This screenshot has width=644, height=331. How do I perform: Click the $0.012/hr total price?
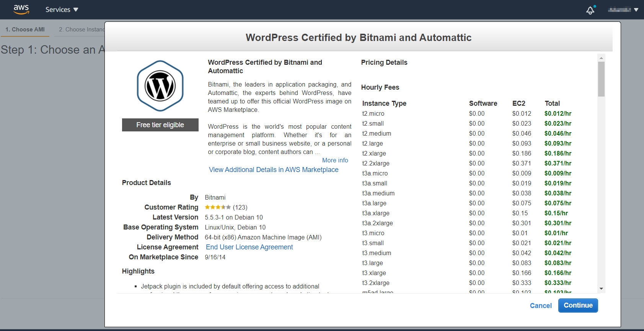558,113
